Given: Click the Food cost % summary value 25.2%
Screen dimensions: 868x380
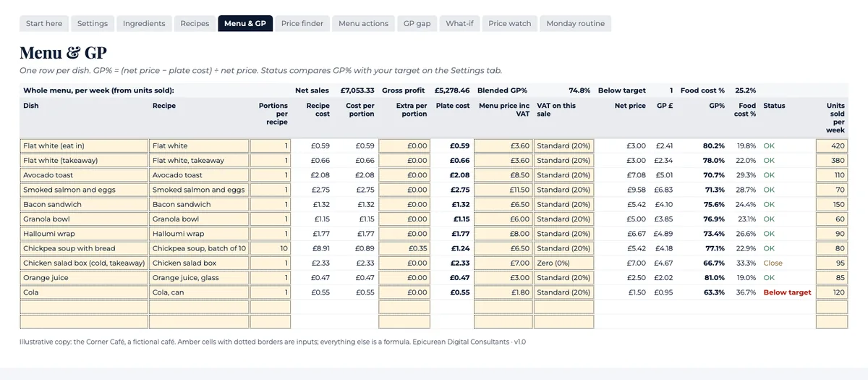Looking at the screenshot, I should coord(746,90).
